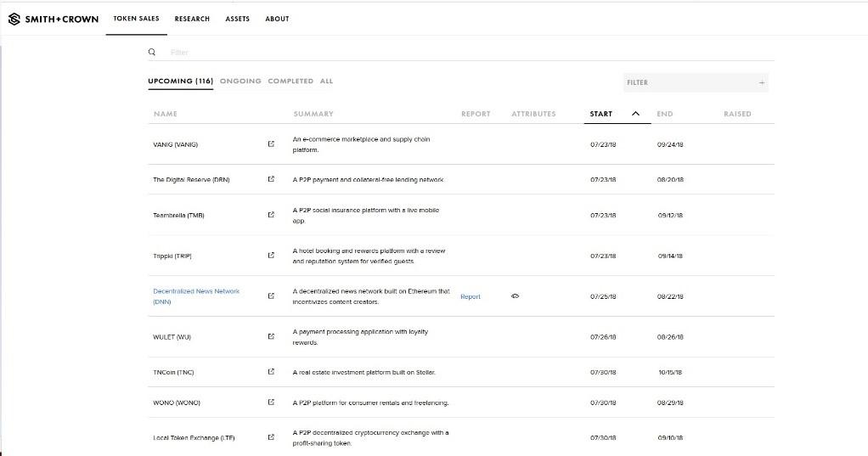Image resolution: width=868 pixels, height=456 pixels.
Task: Click the Trippki hotel booking summary
Action: tap(369, 256)
